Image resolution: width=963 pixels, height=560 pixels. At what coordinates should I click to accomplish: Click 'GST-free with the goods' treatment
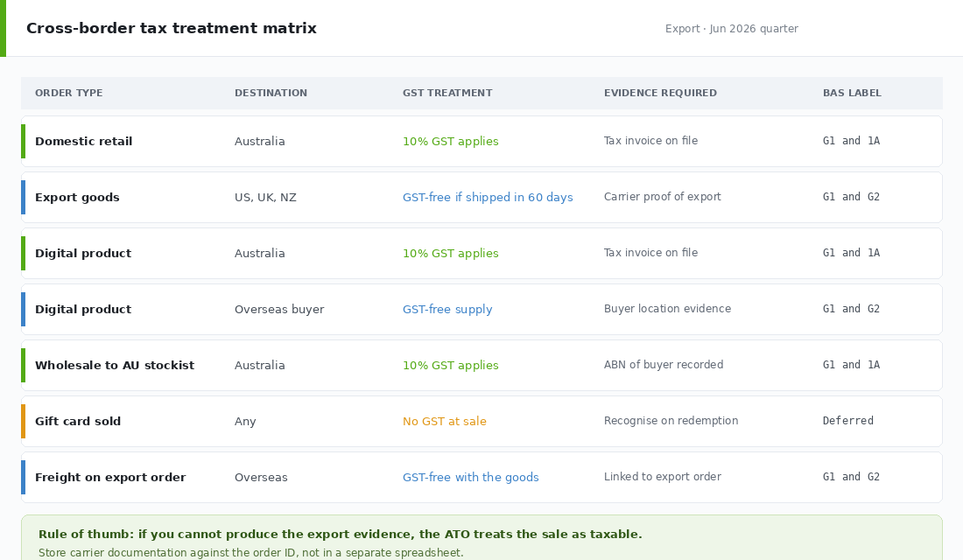470,477
